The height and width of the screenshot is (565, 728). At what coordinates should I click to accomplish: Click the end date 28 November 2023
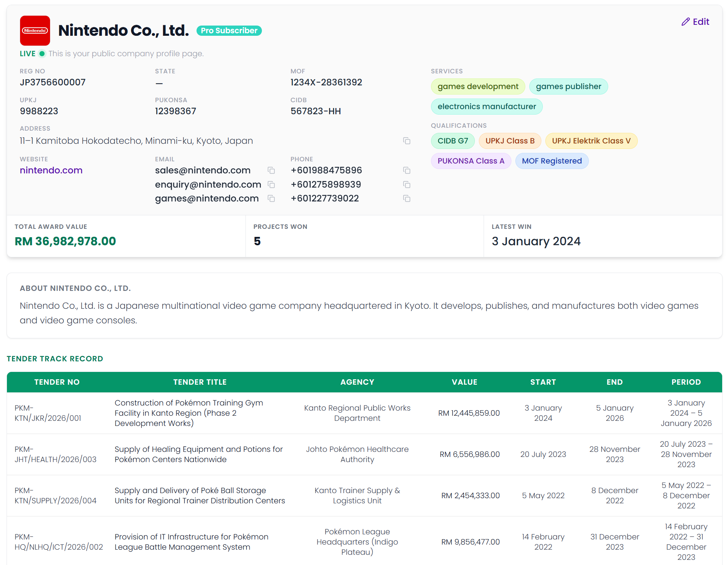coord(615,454)
